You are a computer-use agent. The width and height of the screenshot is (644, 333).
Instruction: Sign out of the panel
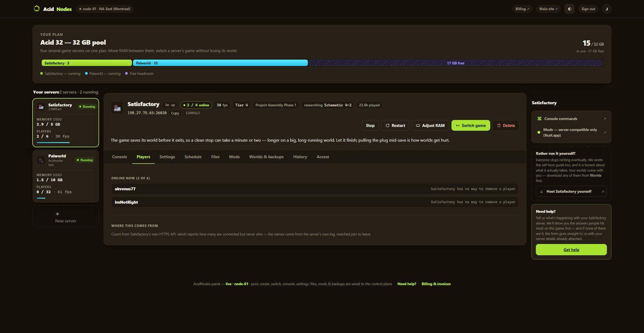pyautogui.click(x=588, y=9)
